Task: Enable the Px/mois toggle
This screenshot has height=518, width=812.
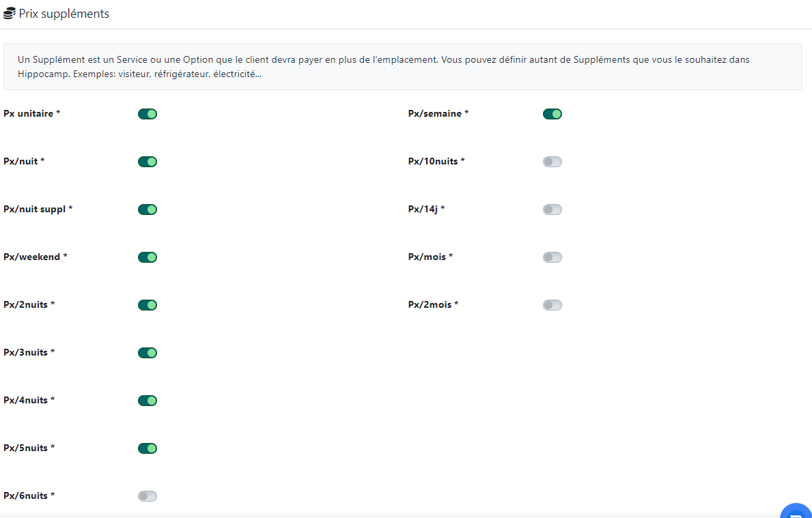Action: 552,257
